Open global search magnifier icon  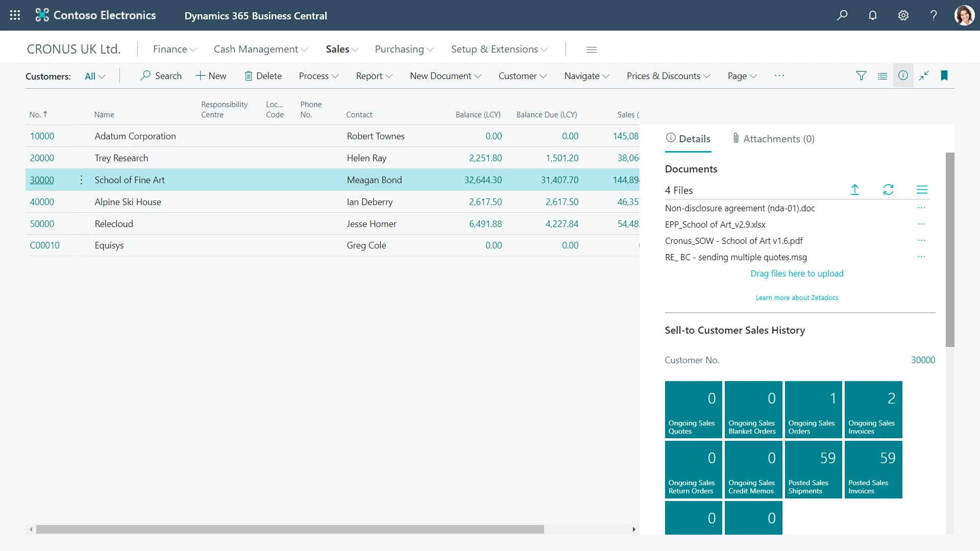tap(842, 15)
